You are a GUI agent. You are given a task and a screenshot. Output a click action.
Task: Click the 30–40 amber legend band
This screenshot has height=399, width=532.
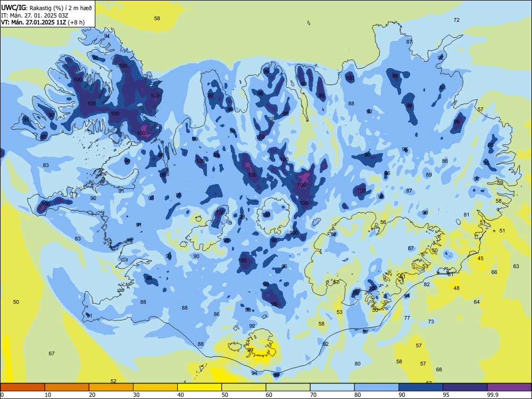[155, 387]
